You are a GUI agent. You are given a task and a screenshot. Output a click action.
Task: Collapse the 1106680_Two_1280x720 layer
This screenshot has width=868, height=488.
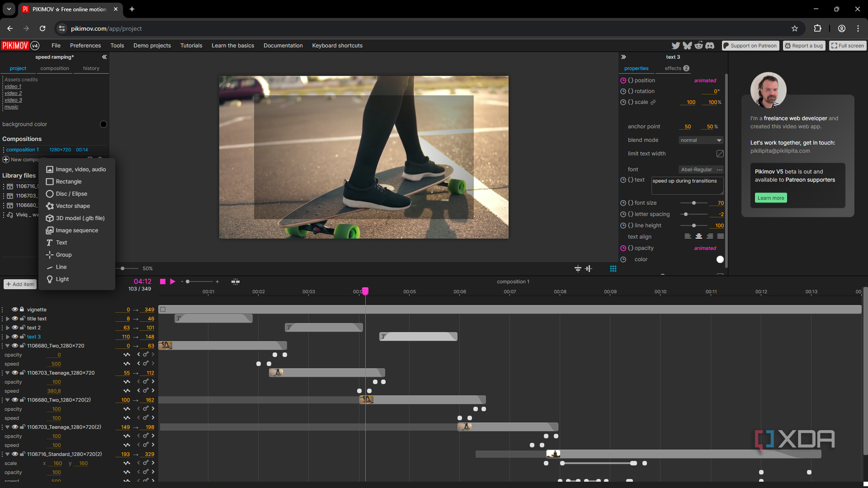pyautogui.click(x=7, y=345)
